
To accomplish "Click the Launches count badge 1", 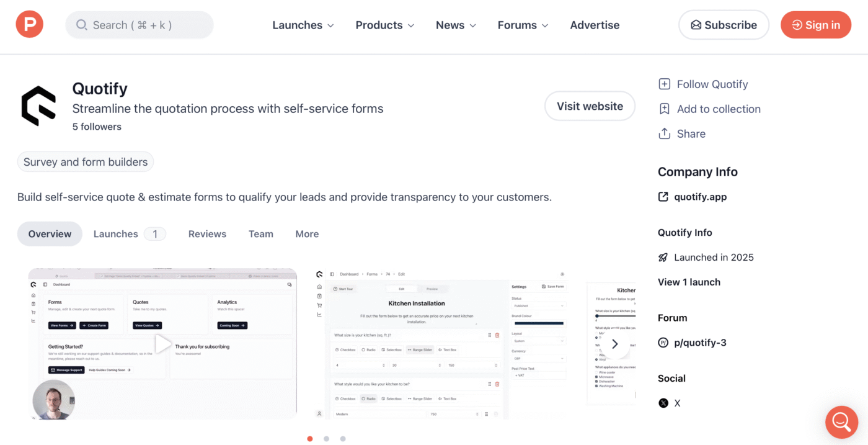I will [155, 234].
